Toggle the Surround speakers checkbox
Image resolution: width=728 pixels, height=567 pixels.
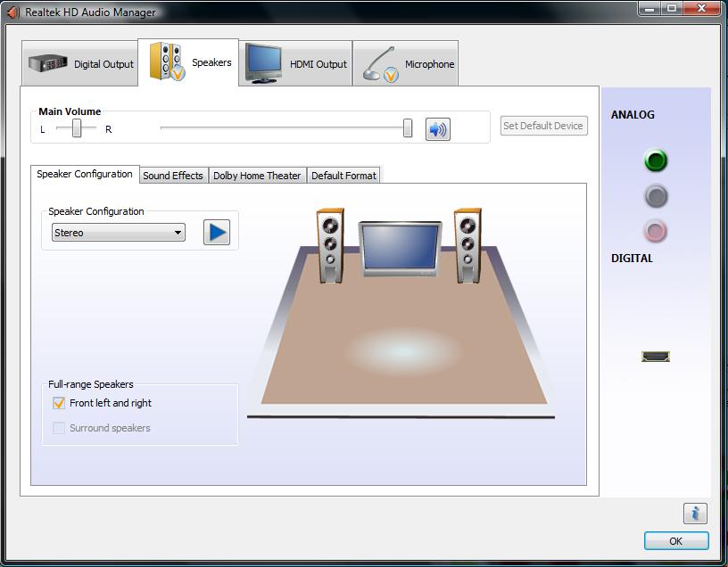tap(59, 428)
